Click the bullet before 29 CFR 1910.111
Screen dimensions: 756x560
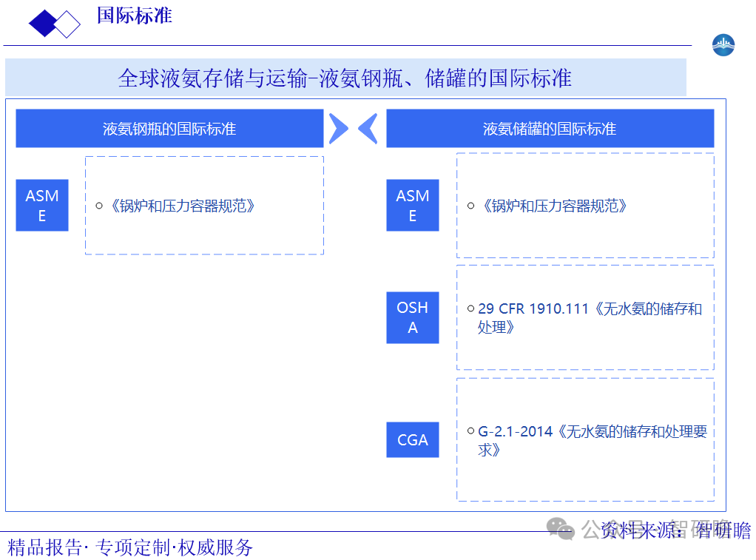[x=470, y=308]
